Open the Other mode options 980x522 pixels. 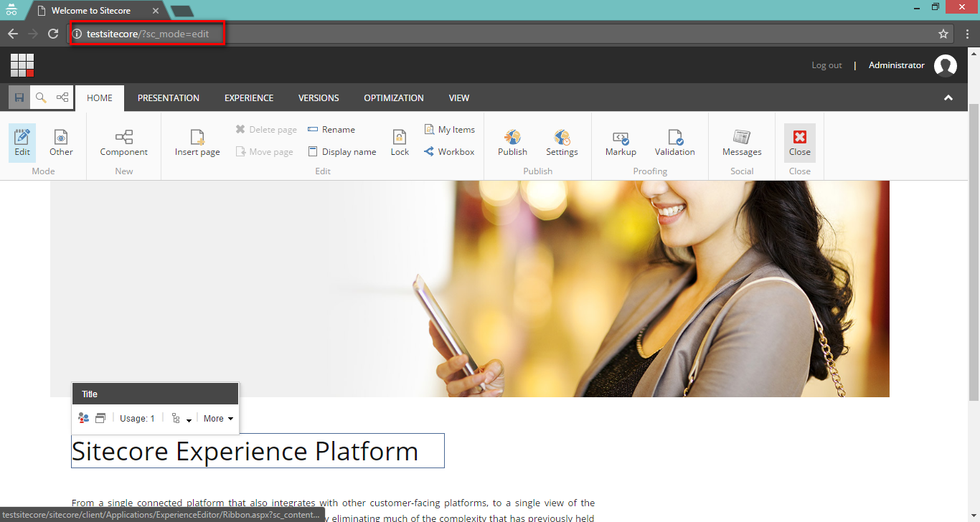coord(61,142)
